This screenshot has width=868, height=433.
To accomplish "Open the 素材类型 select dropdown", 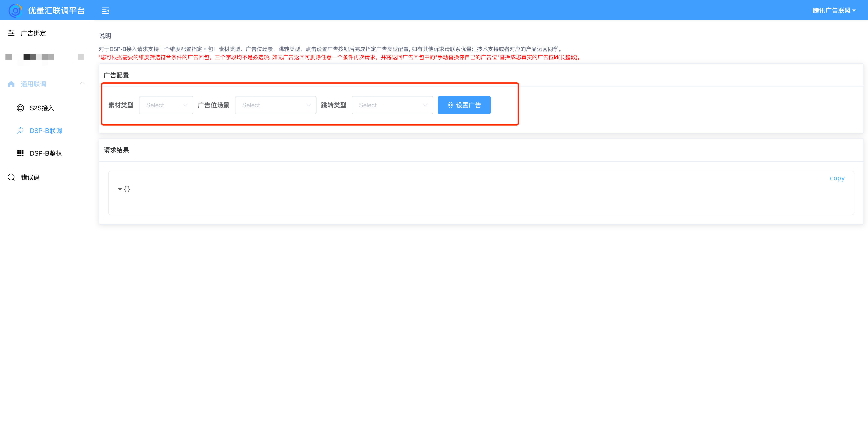I will (x=166, y=105).
